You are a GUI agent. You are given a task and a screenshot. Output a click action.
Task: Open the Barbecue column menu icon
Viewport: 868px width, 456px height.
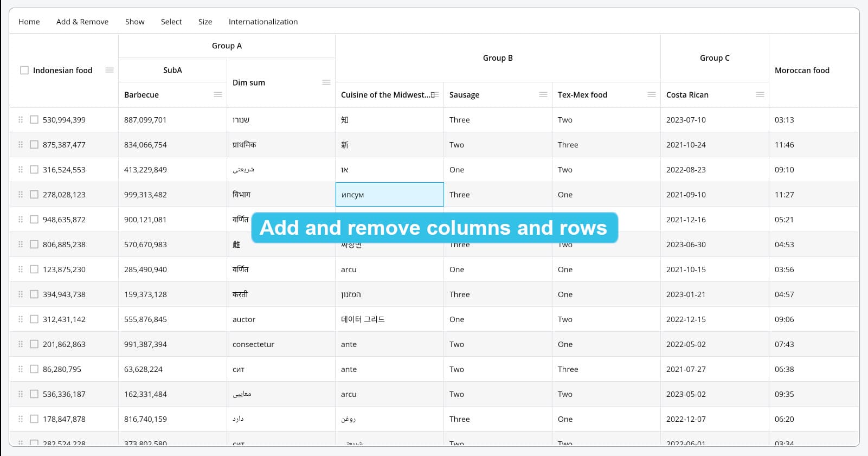click(218, 95)
